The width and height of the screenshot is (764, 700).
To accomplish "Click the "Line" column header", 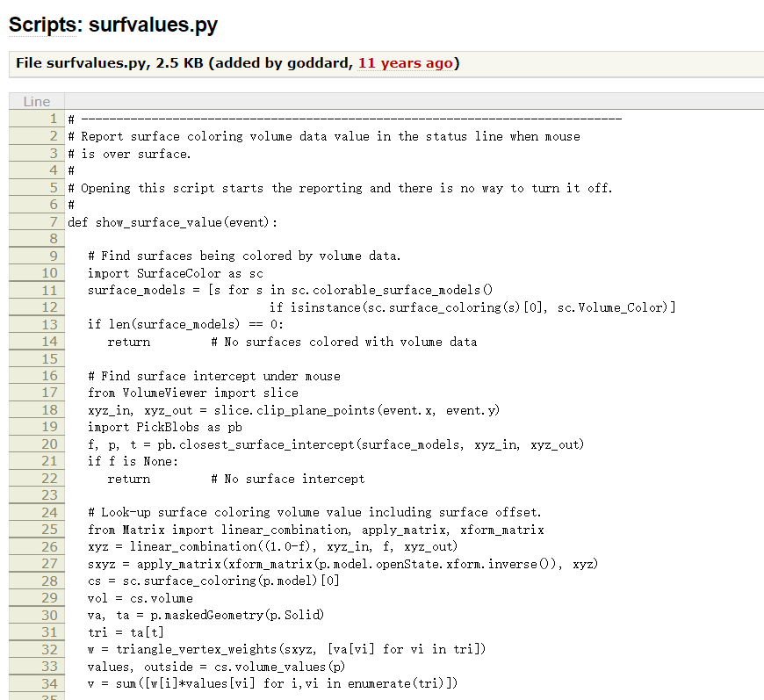I will click(x=37, y=101).
